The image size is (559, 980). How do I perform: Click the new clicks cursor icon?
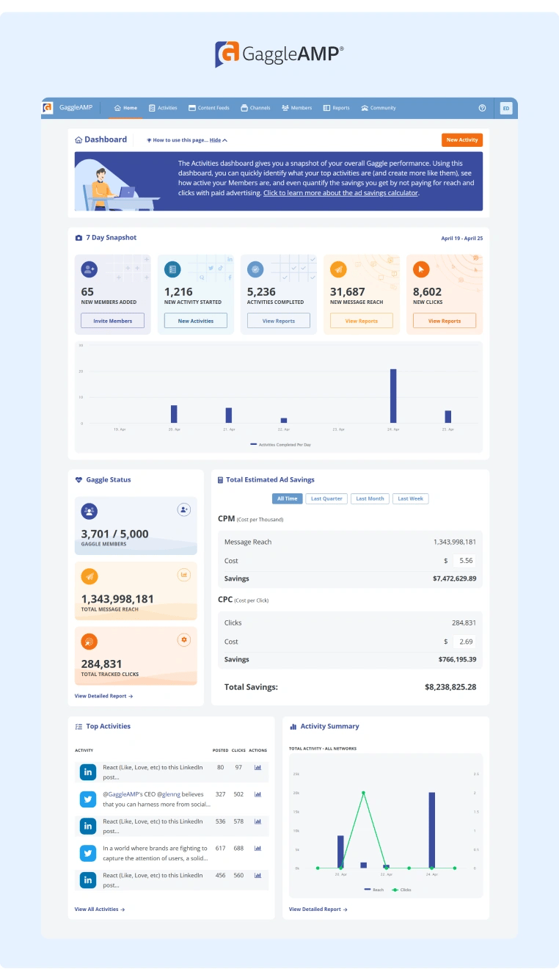(x=421, y=269)
